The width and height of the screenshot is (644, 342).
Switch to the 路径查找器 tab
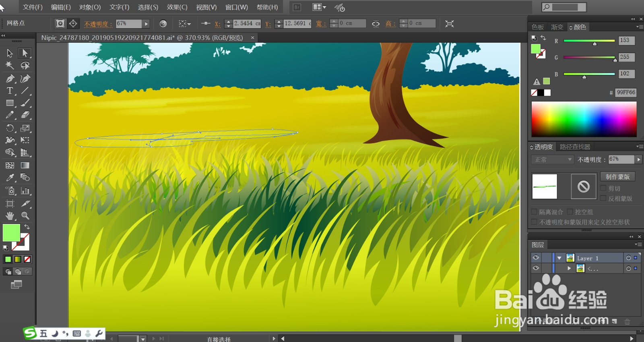tap(575, 147)
